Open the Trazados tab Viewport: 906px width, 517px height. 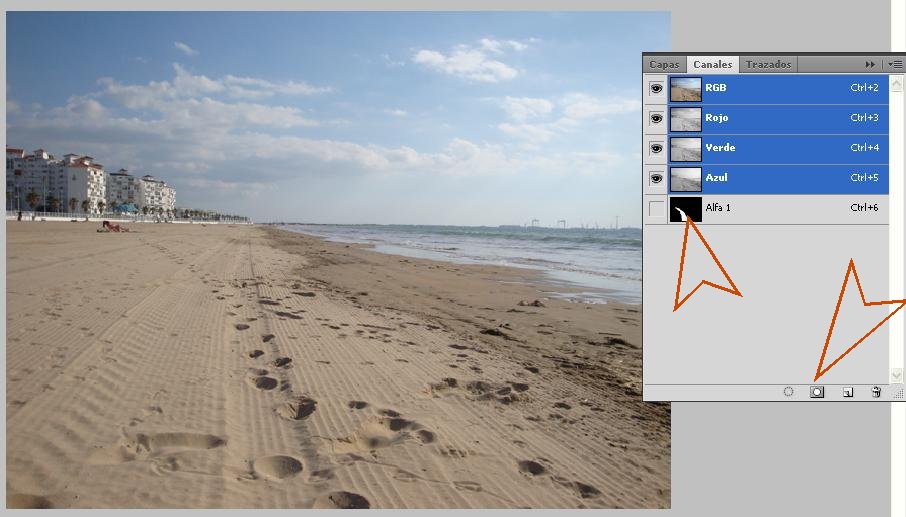768,64
